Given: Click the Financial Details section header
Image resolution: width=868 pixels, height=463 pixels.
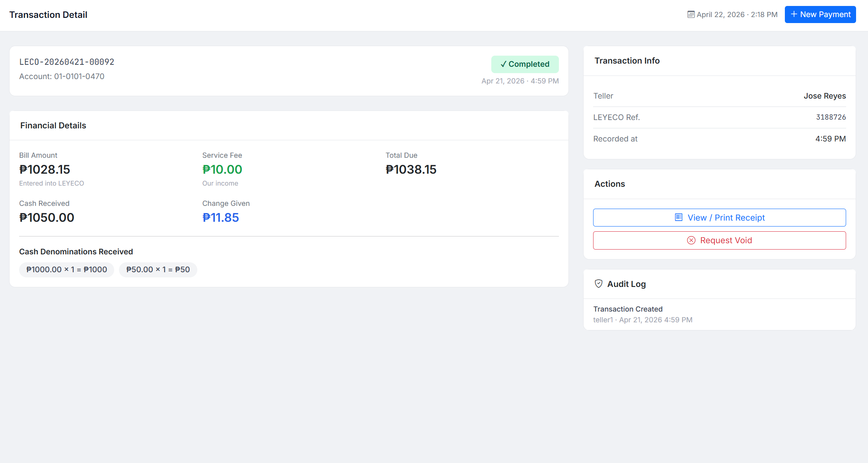Looking at the screenshot, I should click(x=53, y=125).
